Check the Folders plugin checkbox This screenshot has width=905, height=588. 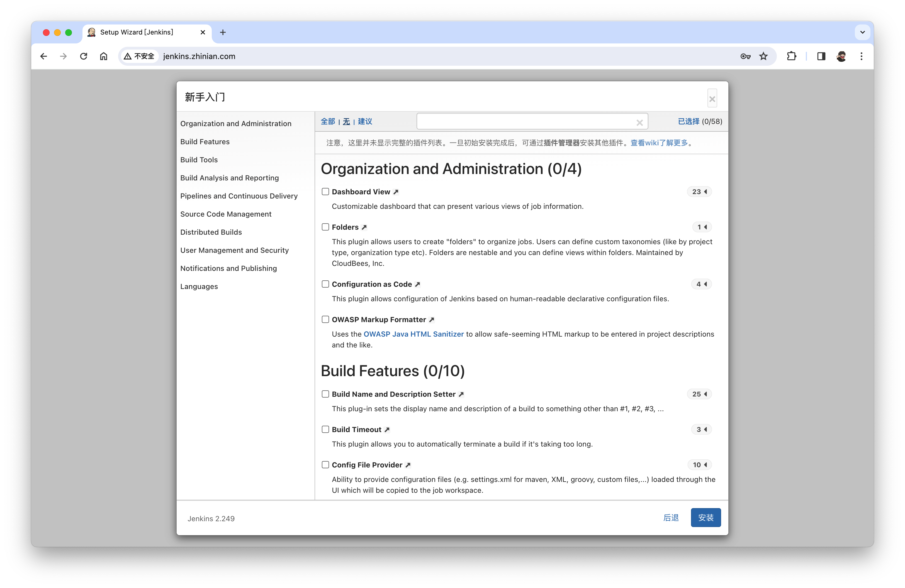pyautogui.click(x=325, y=227)
